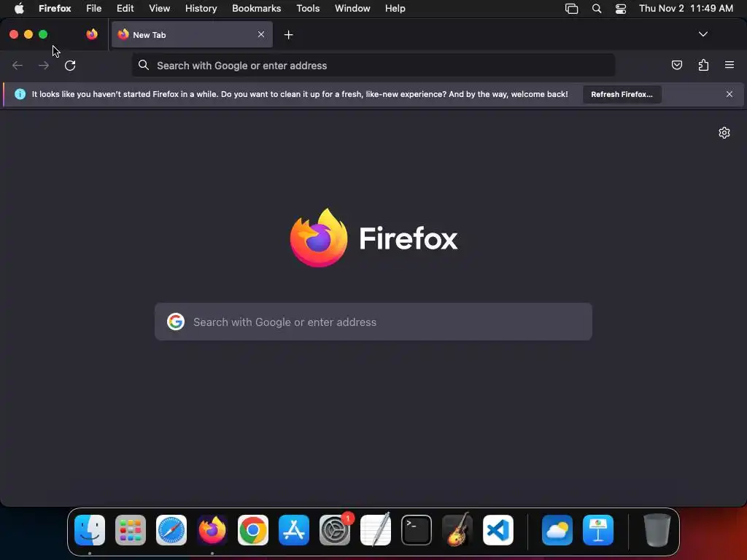Select the New Tab tab
747x560 pixels.
(192, 34)
